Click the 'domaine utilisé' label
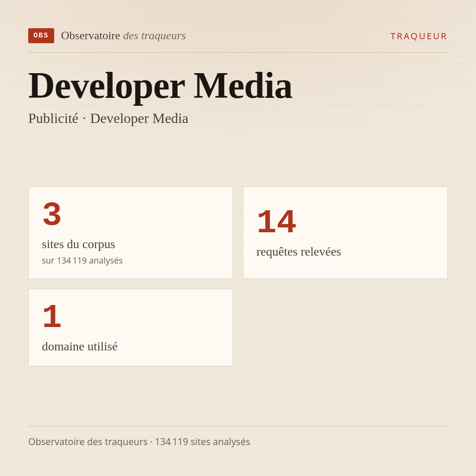 pos(79,346)
